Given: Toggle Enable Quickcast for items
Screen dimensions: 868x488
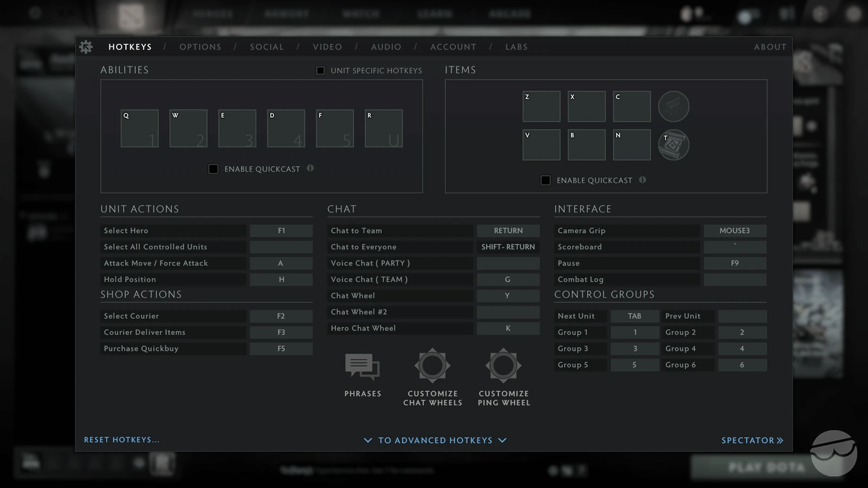Looking at the screenshot, I should (546, 180).
